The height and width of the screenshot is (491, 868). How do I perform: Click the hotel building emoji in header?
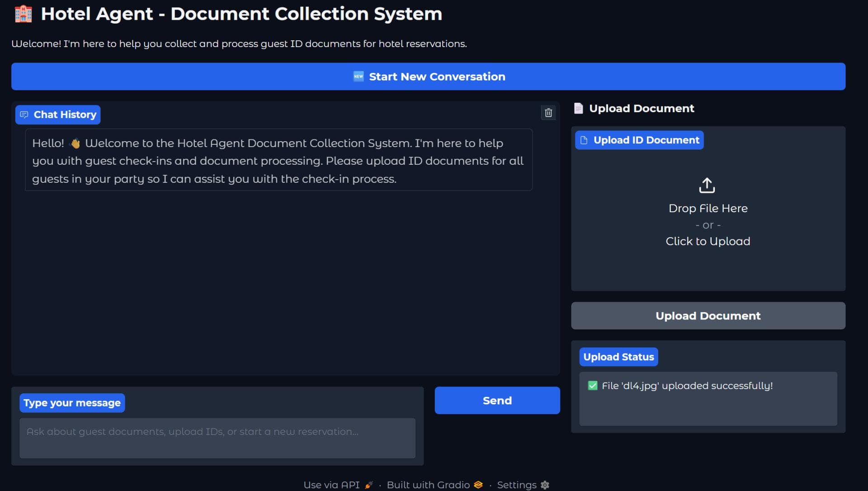(x=23, y=14)
